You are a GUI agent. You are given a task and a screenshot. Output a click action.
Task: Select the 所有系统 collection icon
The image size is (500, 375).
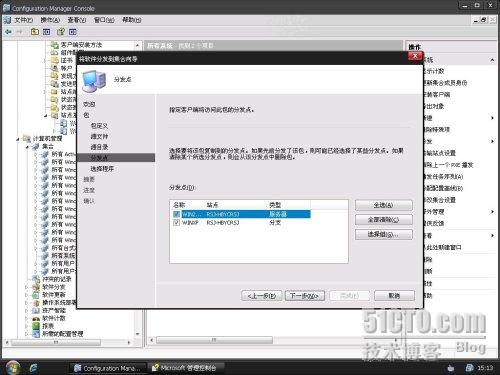[x=45, y=256]
